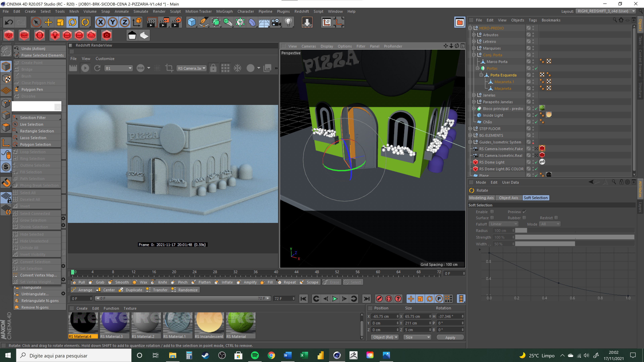The height and width of the screenshot is (362, 644).
Task: Open the MoGraph menu
Action: (x=224, y=11)
